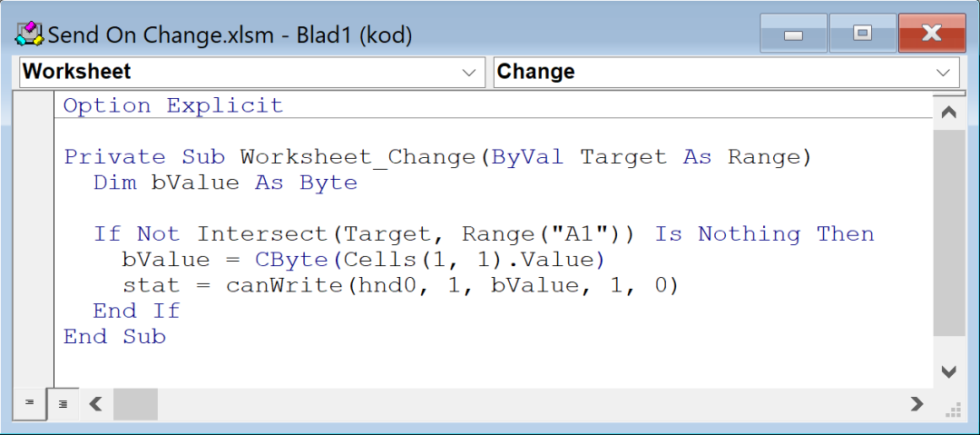Click the VBA module icon in title bar
Screen dimensions: 980x435
pos(29,35)
